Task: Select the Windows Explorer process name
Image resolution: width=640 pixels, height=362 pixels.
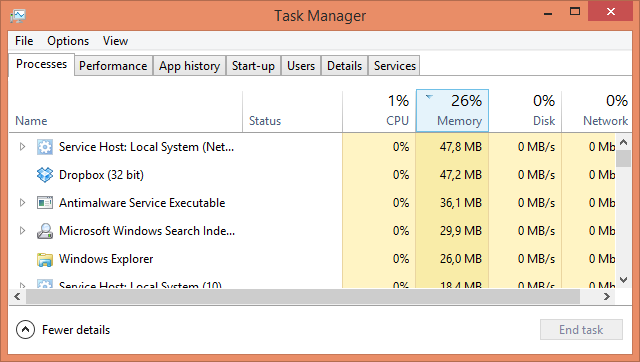Action: pyautogui.click(x=106, y=259)
